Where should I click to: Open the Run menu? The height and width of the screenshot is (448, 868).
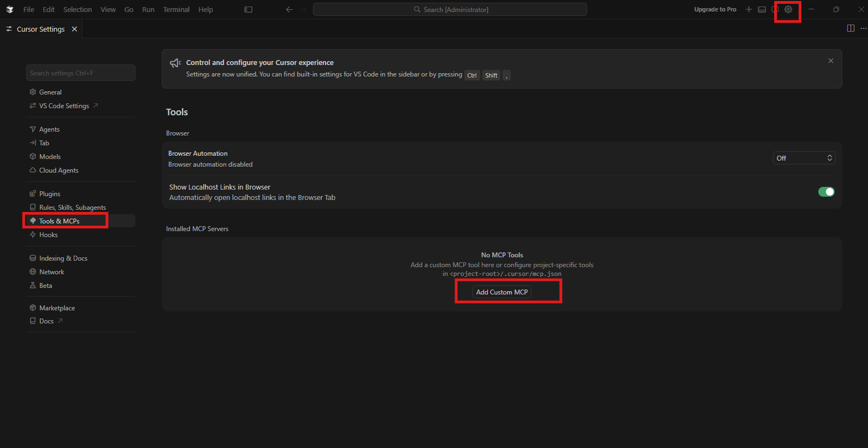click(148, 9)
